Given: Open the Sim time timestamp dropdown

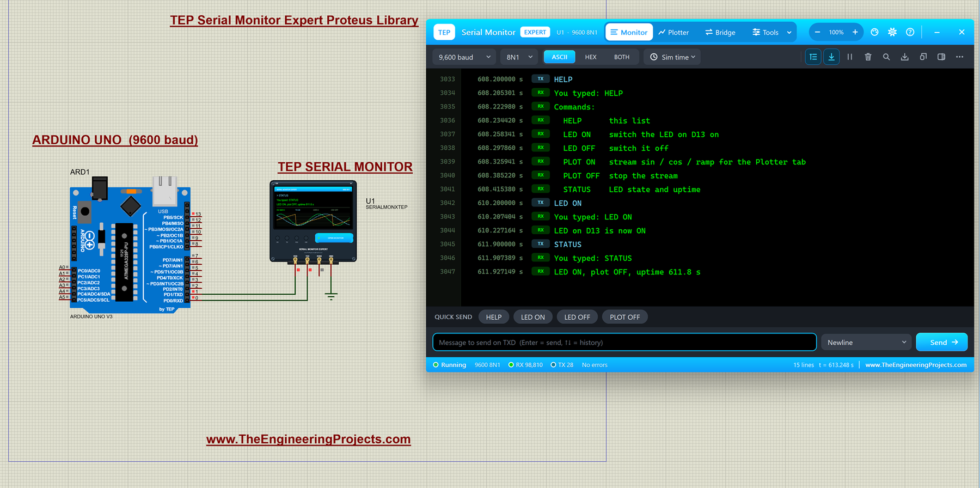Looking at the screenshot, I should pos(672,57).
